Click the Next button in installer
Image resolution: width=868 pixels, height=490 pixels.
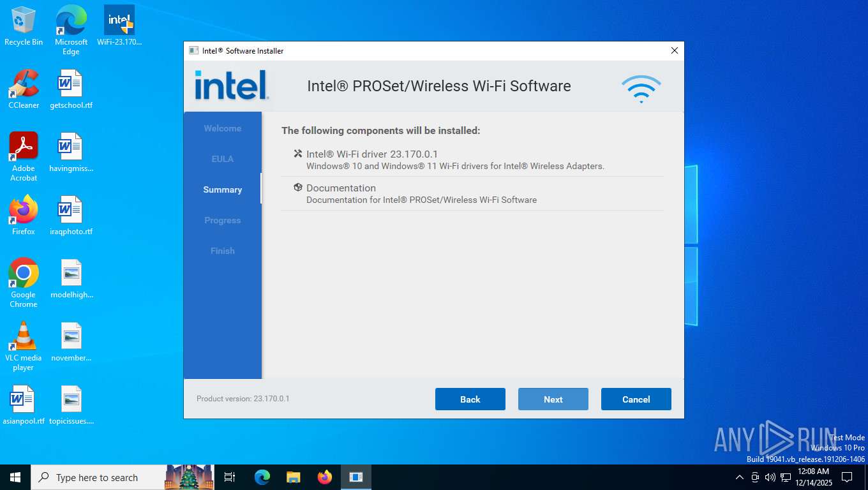tap(553, 399)
